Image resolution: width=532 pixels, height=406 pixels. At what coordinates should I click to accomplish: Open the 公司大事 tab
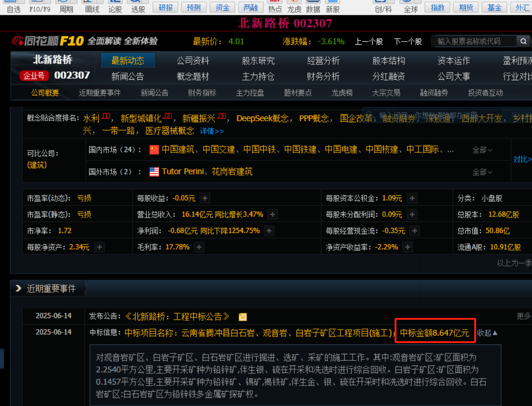coord(454,76)
